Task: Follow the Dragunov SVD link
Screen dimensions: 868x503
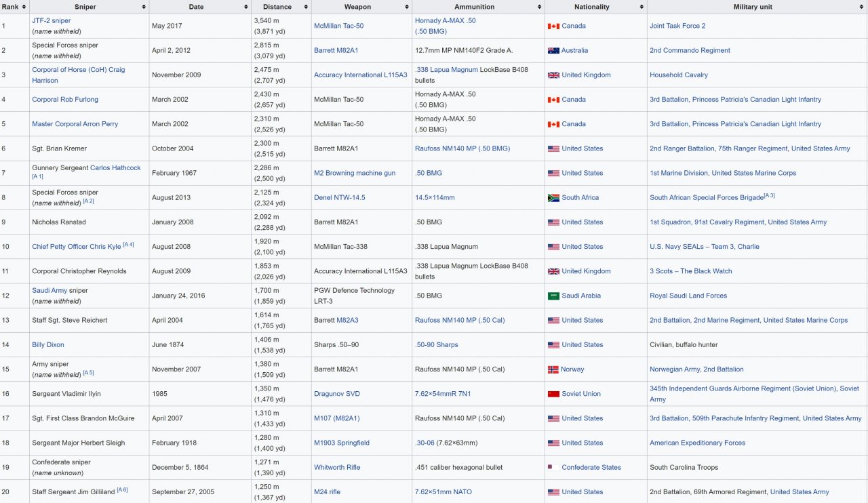Action: pyautogui.click(x=337, y=394)
